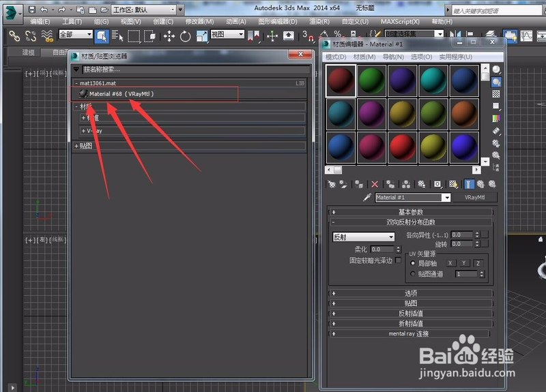546x392 pixels.
Task: Open 工作区: 默认 workspace dropdown
Action: [x=144, y=10]
